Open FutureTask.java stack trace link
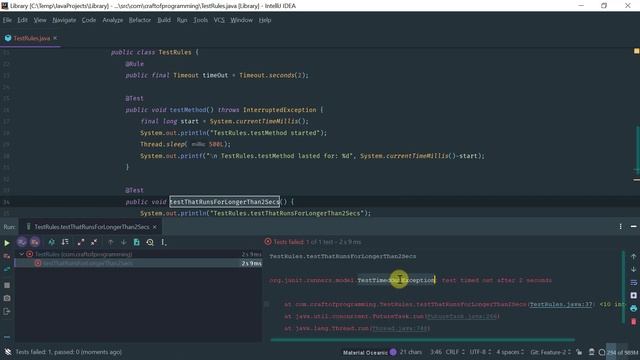 point(462,316)
